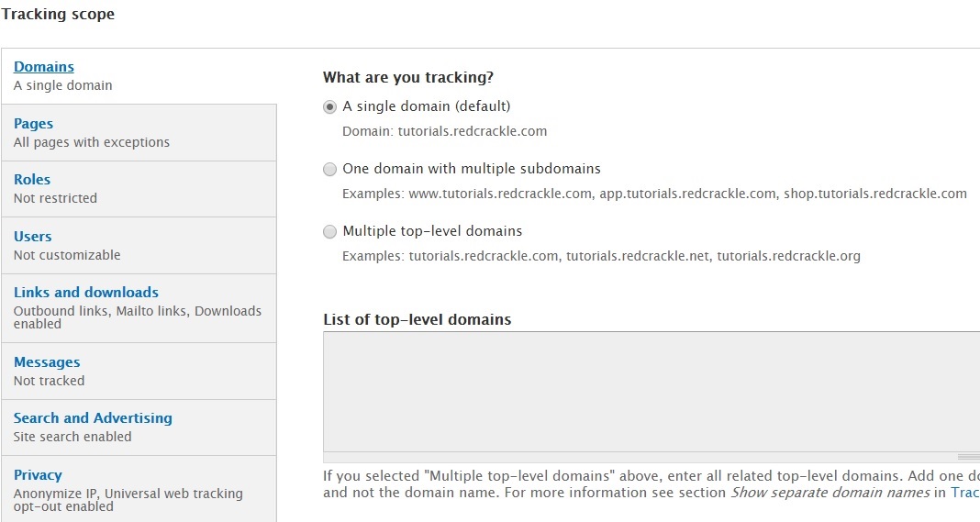Select 'Multiple top-level domains' radio button
980x522 pixels.
tap(329, 232)
